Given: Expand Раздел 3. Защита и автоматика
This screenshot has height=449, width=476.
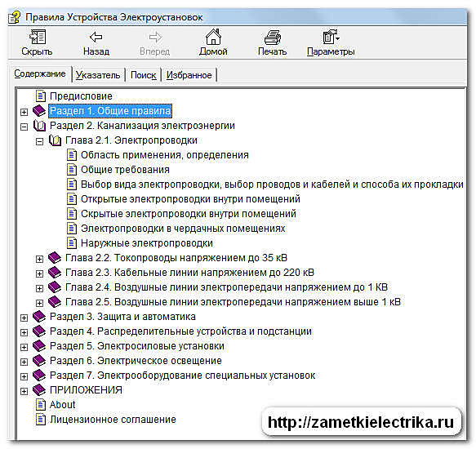Looking at the screenshot, I should 24,318.
